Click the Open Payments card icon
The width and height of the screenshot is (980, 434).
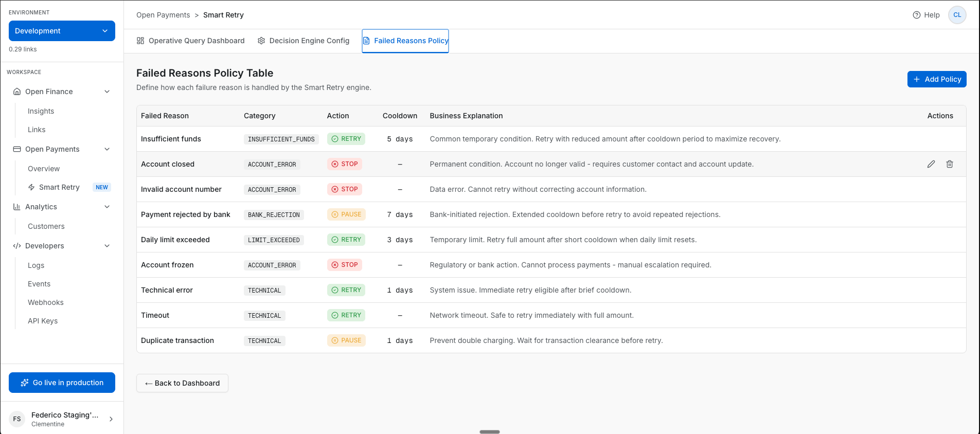(17, 149)
